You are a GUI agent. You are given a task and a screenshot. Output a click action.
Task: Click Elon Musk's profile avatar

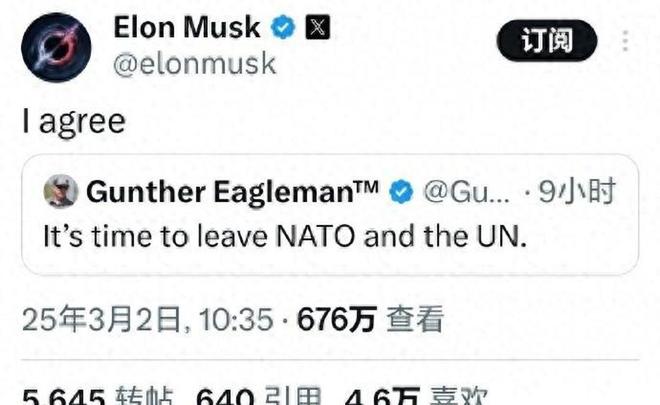point(56,47)
